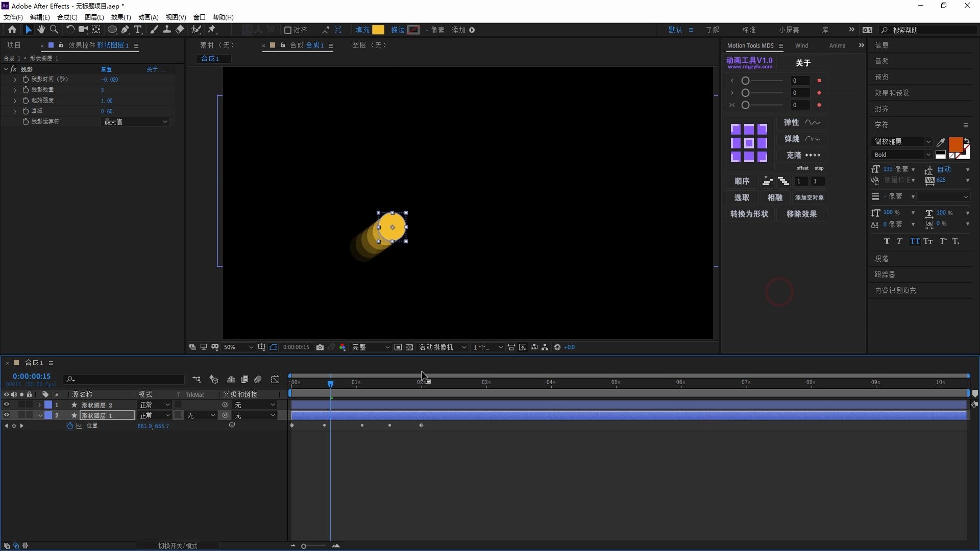Viewport: 980px width, 551px height.
Task: Click 移除效果 button
Action: tap(801, 214)
